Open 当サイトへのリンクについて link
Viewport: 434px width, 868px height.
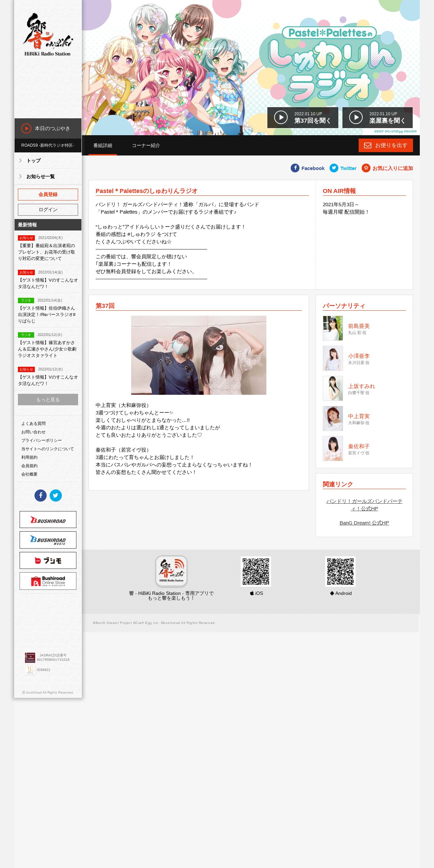48,449
